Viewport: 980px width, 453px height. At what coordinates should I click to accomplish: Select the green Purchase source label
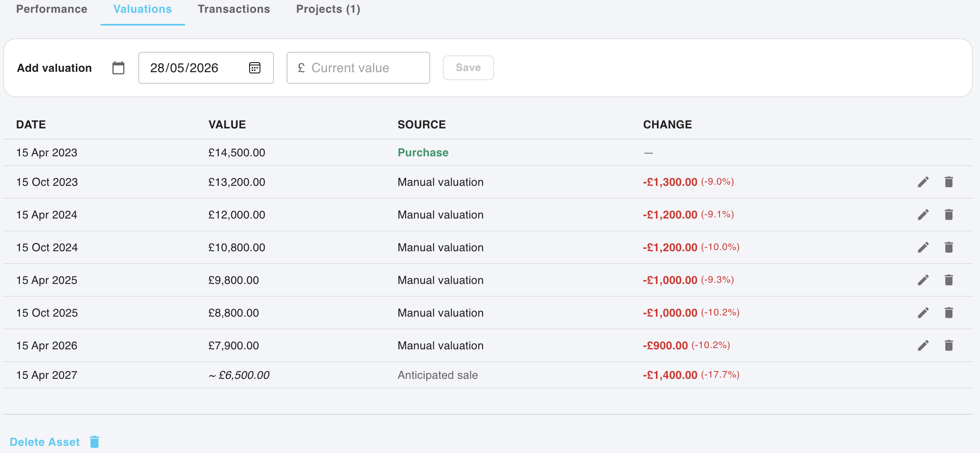click(x=423, y=153)
